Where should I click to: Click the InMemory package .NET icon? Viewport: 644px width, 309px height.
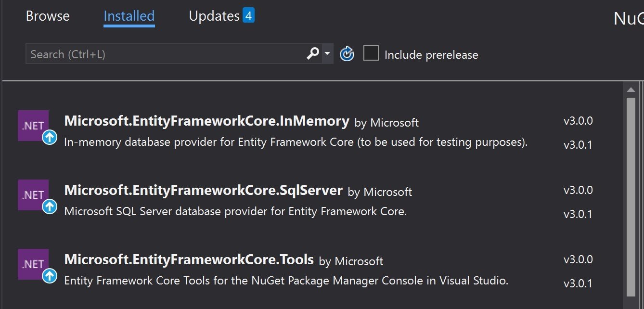point(33,126)
